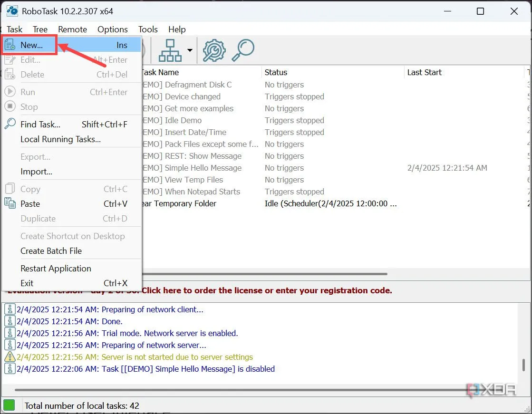This screenshot has height=414, width=532.
Task: Click info icon beside 'Simple Hello Message' disabled log
Action: click(x=10, y=368)
